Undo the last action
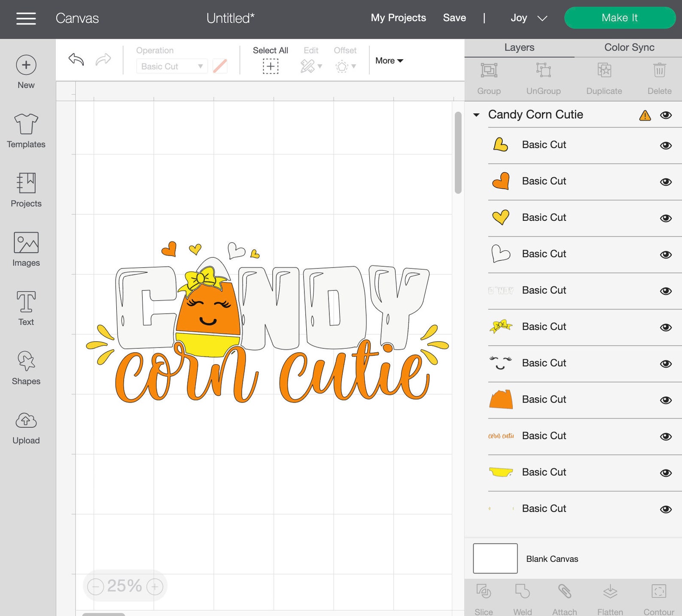The height and width of the screenshot is (616, 682). pyautogui.click(x=76, y=59)
